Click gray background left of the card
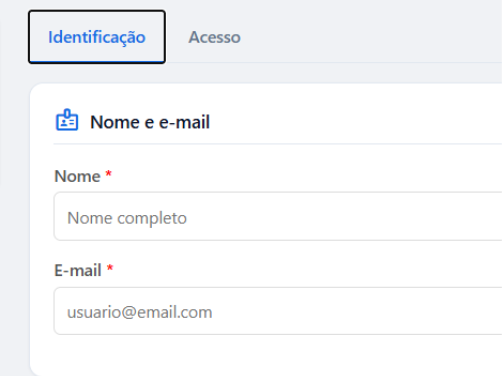 pos(15,233)
